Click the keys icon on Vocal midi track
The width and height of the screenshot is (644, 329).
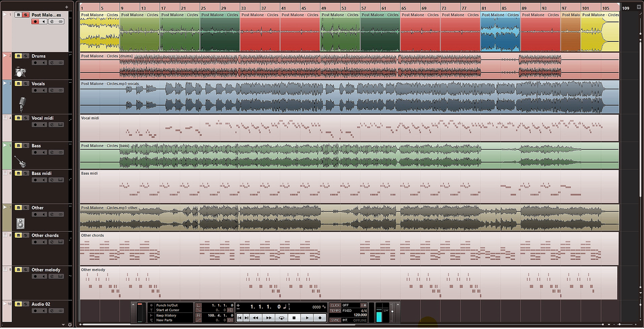[x=60, y=125]
